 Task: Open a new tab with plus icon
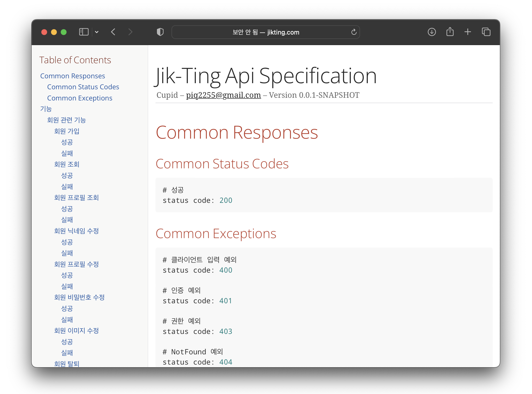pyautogui.click(x=468, y=32)
